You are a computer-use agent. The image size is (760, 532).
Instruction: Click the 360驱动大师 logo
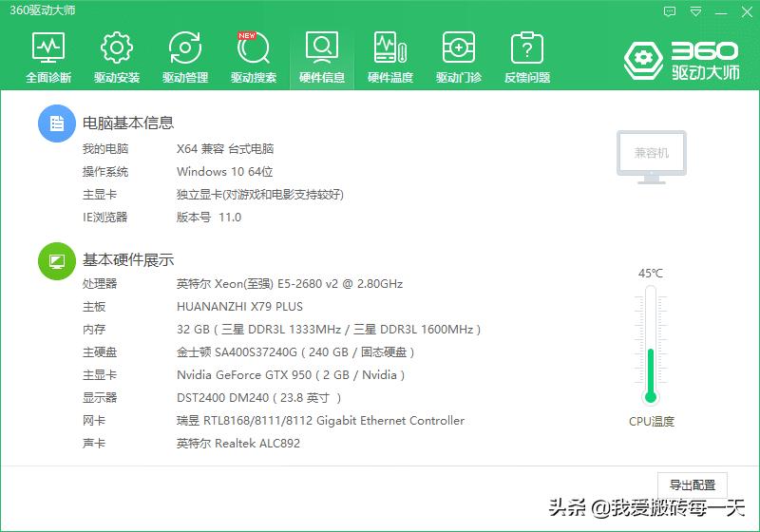tap(681, 61)
